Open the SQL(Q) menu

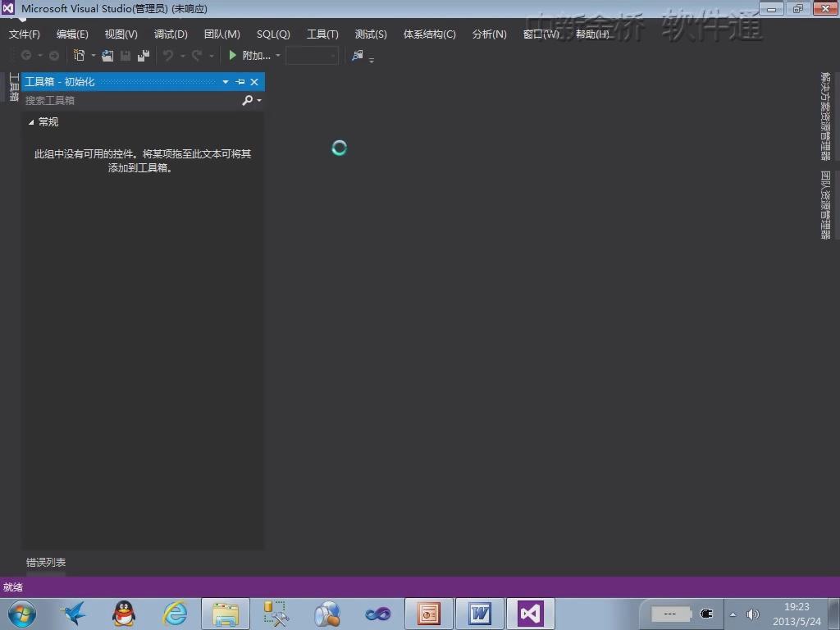pyautogui.click(x=273, y=34)
